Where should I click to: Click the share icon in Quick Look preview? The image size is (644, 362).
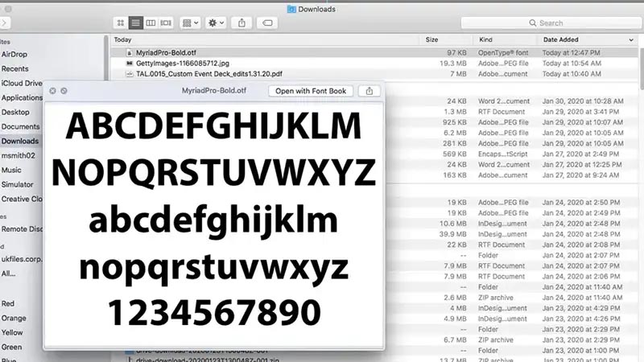coord(369,91)
